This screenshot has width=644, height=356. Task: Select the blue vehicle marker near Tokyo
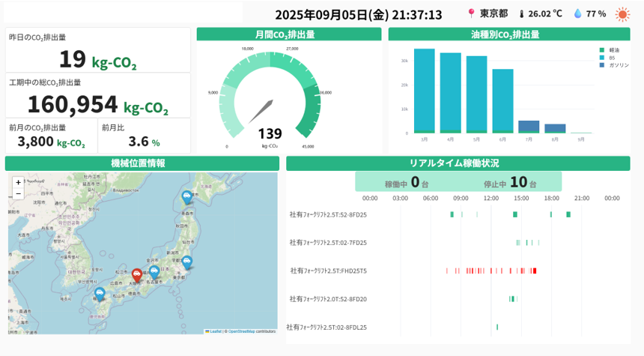(x=187, y=262)
